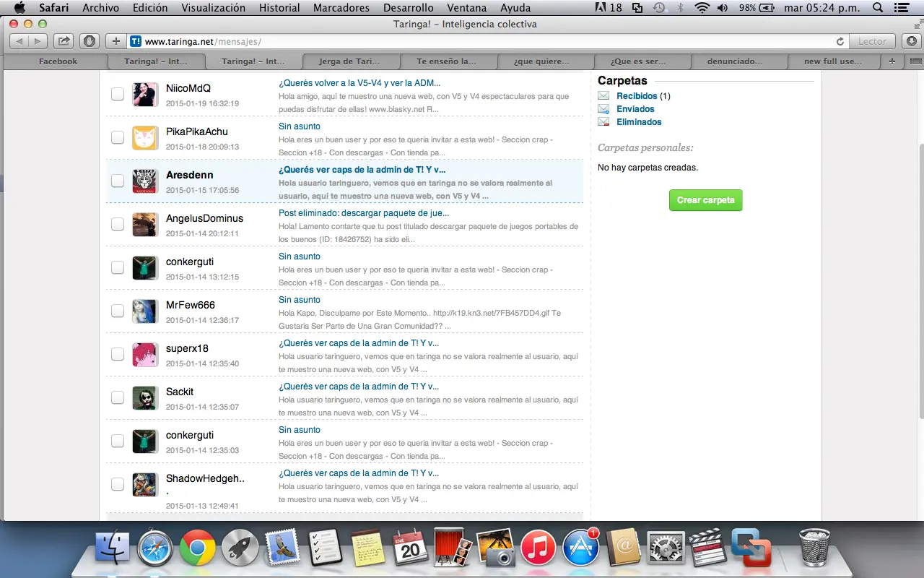The height and width of the screenshot is (578, 924).
Task: Click the Lector reader button
Action: tap(872, 41)
